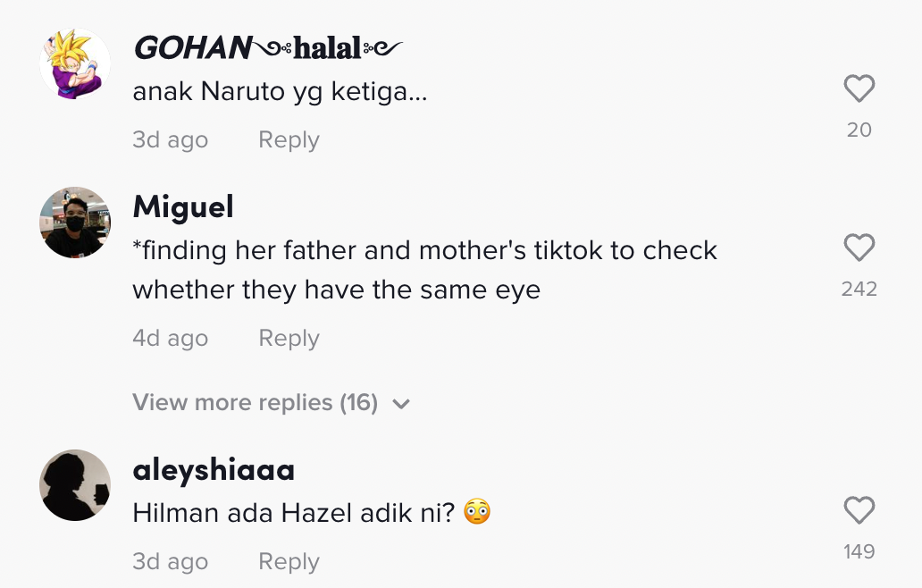Reply to Miguel's comment
This screenshot has width=922, height=588.
(x=289, y=339)
